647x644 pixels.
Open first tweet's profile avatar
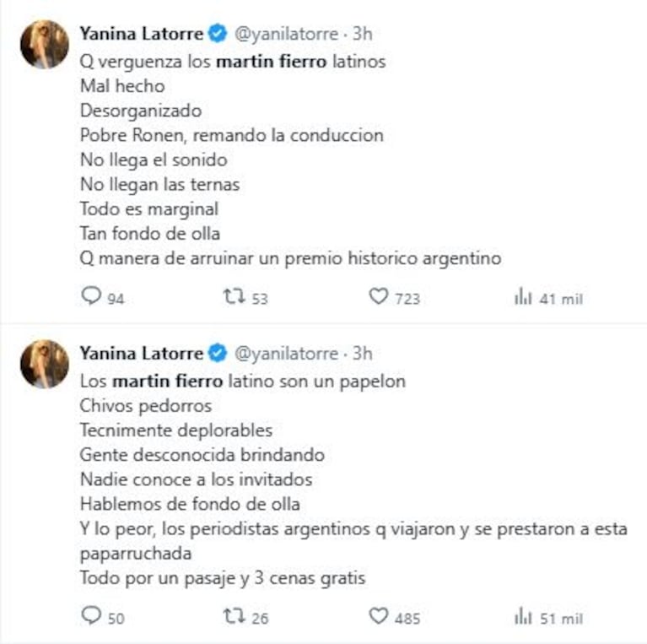point(45,45)
